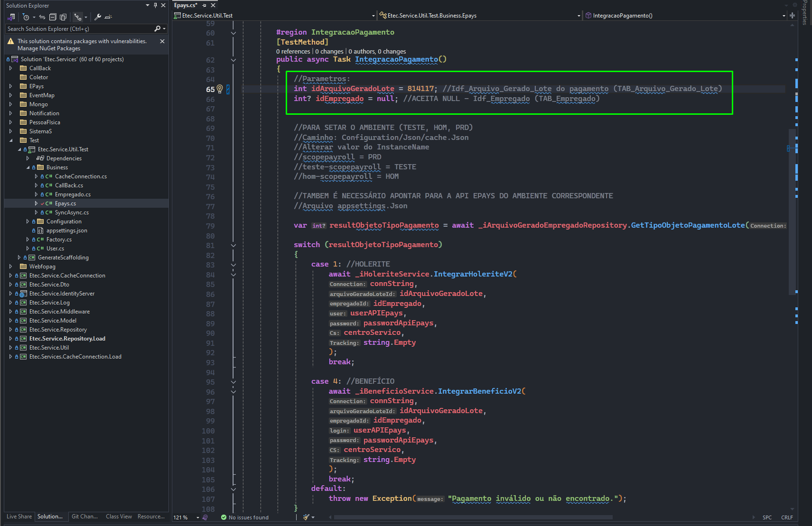Image resolution: width=812 pixels, height=526 pixels.
Task: Expand the EPays folder
Action: (x=11, y=86)
